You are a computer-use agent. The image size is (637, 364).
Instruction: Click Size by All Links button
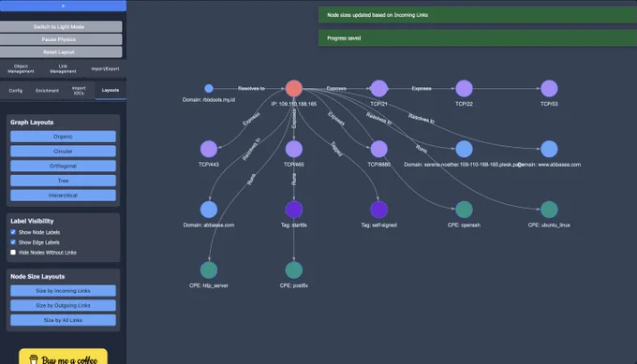[x=63, y=320]
